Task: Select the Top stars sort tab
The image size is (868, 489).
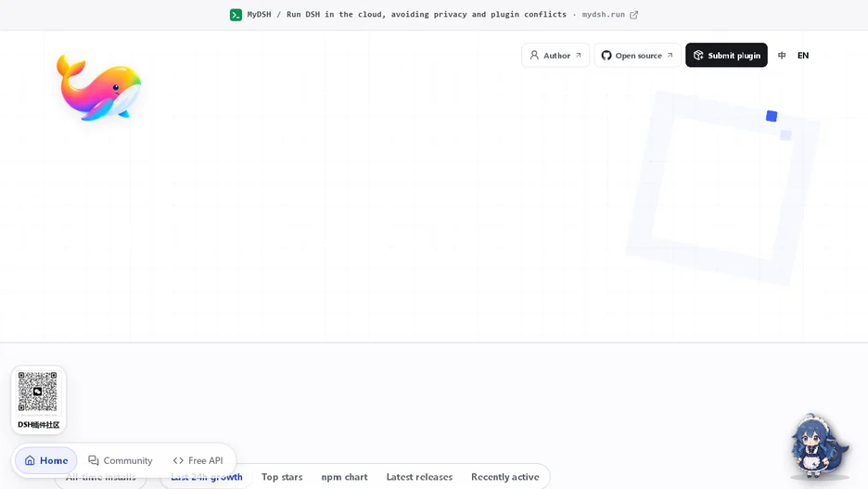Action: [282, 477]
